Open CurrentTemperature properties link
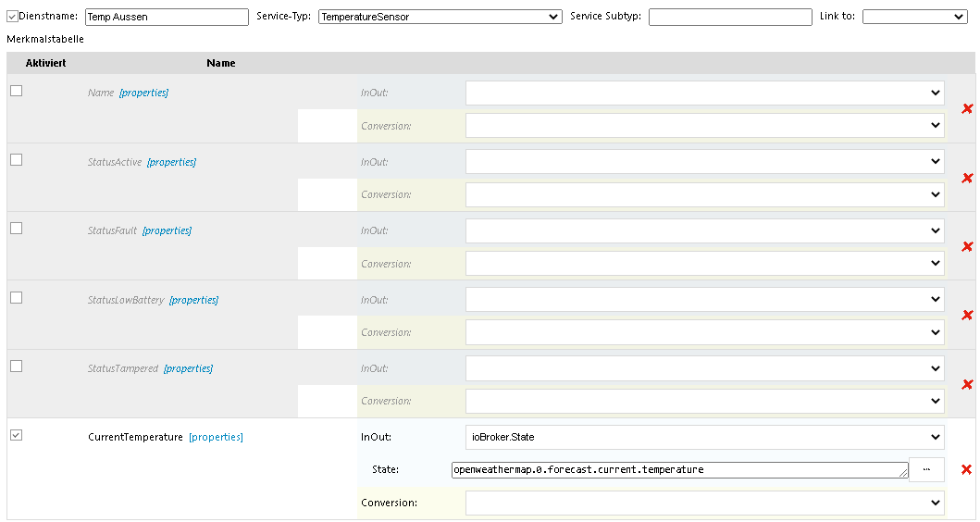This screenshot has width=980, height=522. 216,437
